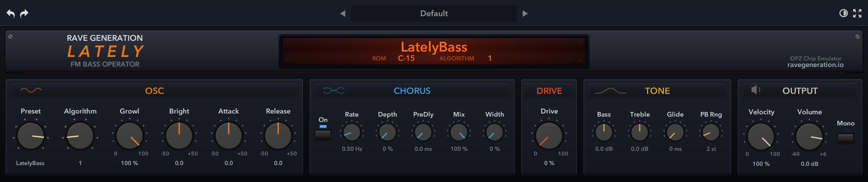Open the Default preset selector
Viewport: 868px width, 182px height.
(434, 13)
